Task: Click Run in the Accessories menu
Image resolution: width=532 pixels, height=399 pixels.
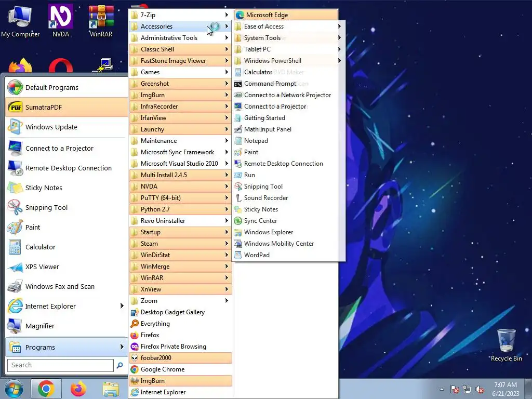Action: pyautogui.click(x=288, y=175)
